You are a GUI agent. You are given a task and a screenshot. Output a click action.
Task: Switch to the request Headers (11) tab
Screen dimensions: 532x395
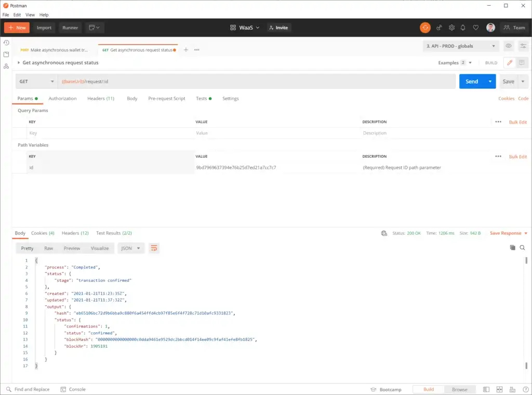tap(101, 98)
